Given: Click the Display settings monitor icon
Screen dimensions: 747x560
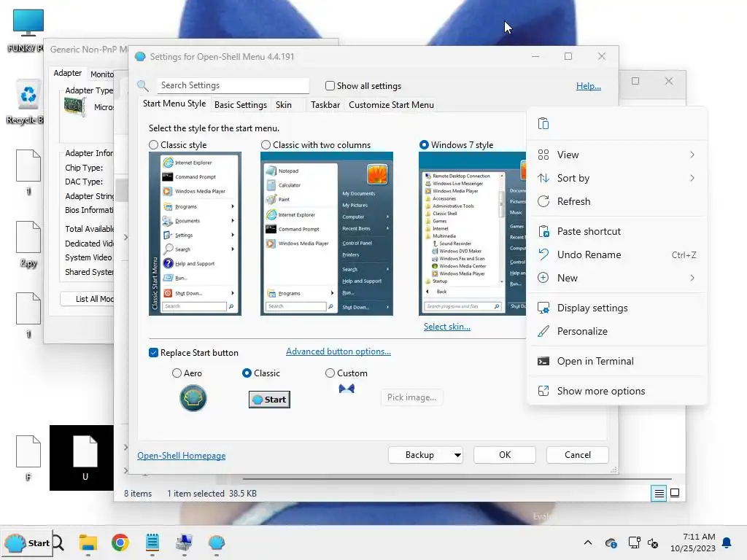Looking at the screenshot, I should 543,308.
